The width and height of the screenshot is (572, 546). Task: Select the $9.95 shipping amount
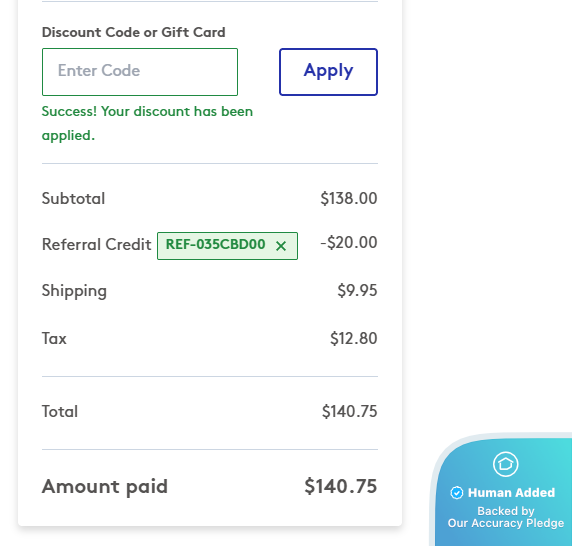point(357,291)
